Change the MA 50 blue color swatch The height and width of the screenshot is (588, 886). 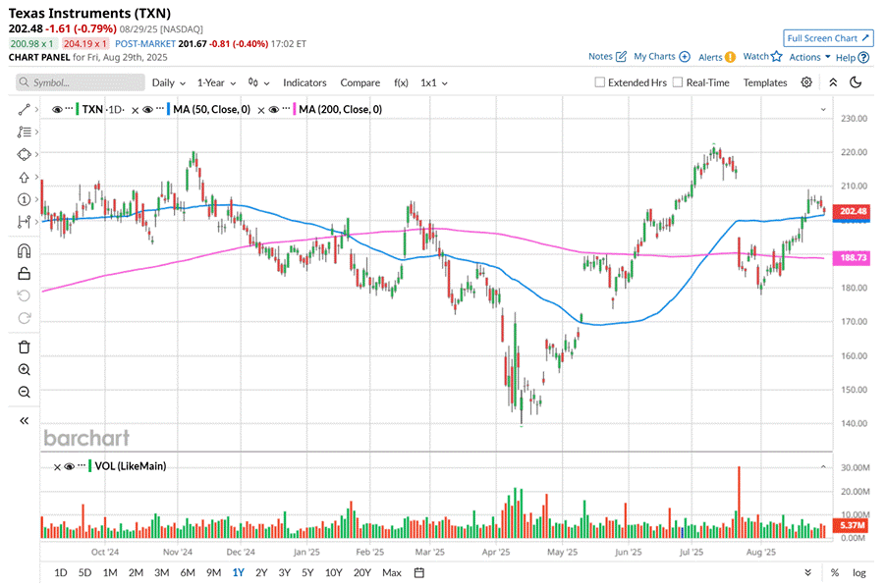pos(168,109)
